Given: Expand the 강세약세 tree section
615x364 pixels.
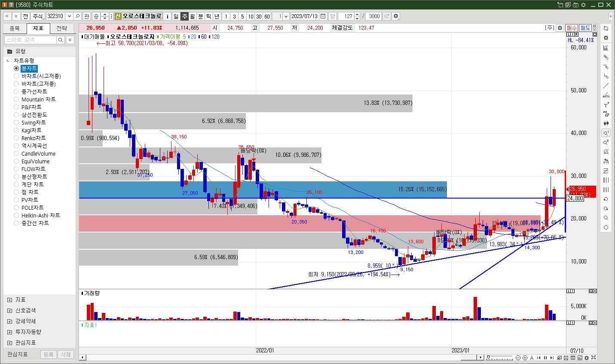Looking at the screenshot, I should (10, 321).
